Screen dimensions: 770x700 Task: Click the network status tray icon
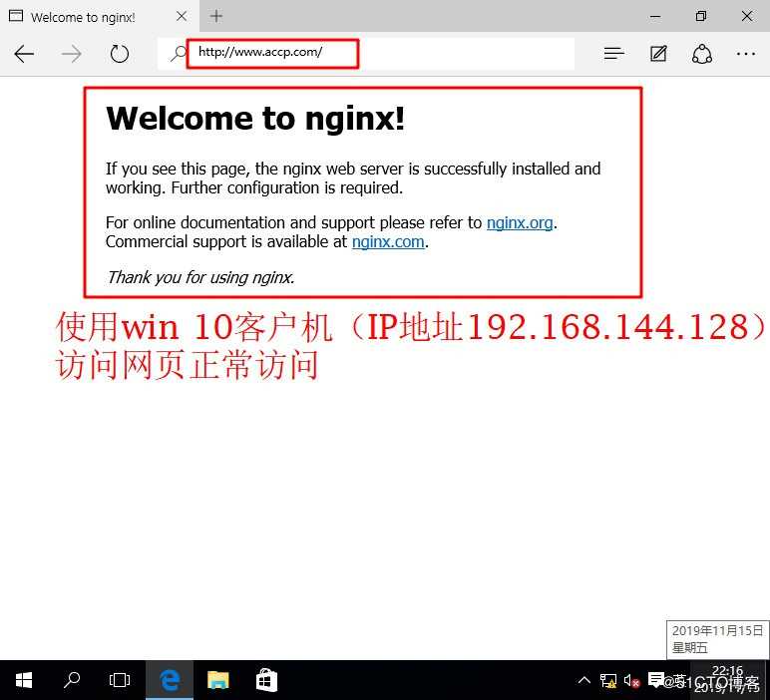coord(608,681)
